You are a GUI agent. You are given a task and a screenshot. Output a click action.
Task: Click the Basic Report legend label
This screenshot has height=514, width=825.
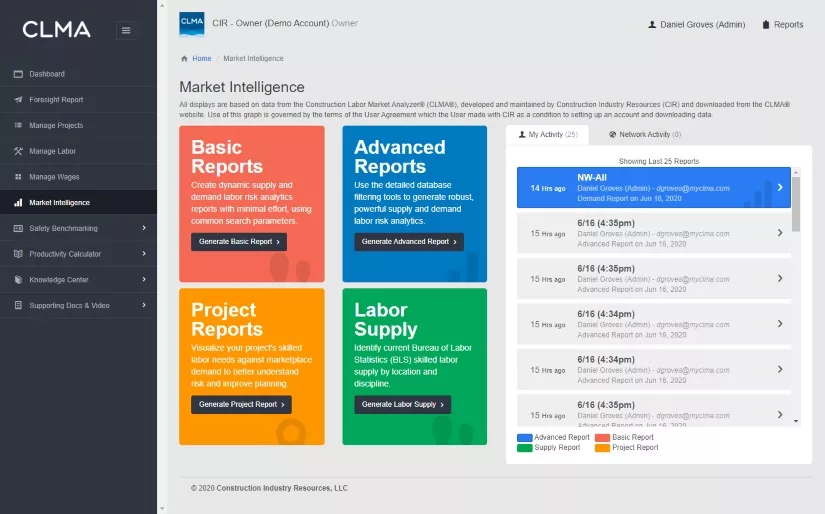(633, 437)
